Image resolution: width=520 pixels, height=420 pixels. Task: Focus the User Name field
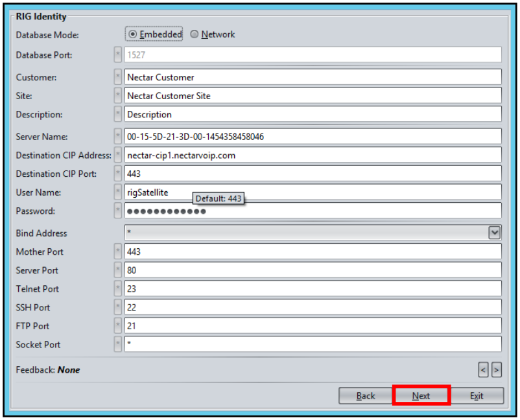point(313,192)
